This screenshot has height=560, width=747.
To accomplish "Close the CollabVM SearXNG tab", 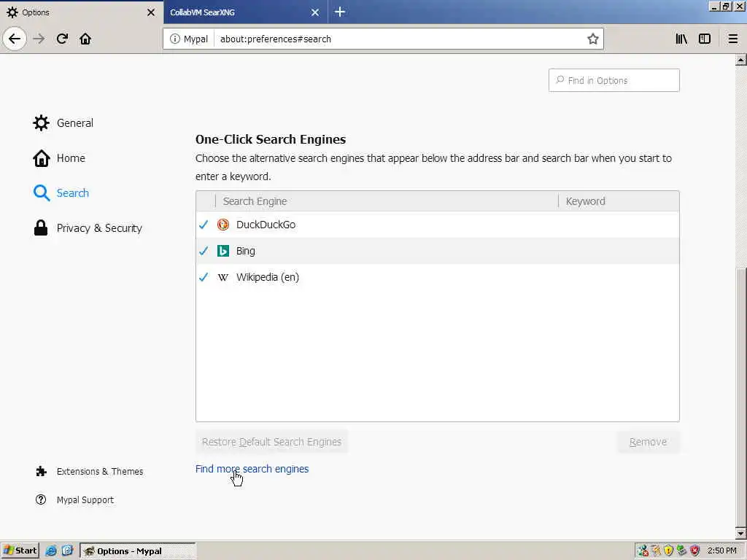I will pos(315,12).
